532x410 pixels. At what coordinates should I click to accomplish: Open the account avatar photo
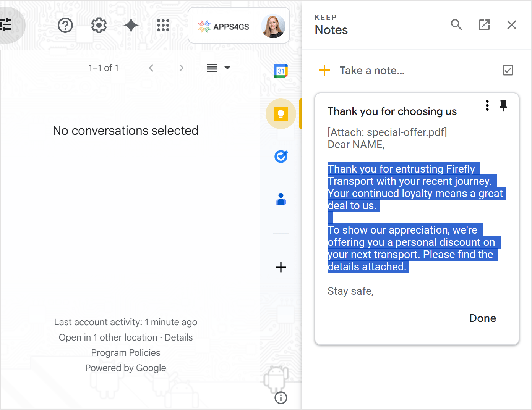[273, 26]
